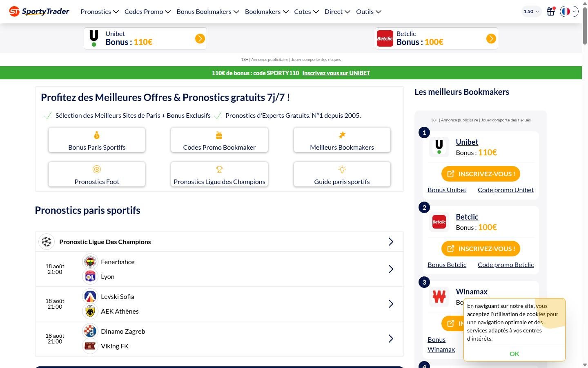The height and width of the screenshot is (368, 588).
Task: Click the Pronostic Ligue Des Champions heading
Action: [x=105, y=242]
